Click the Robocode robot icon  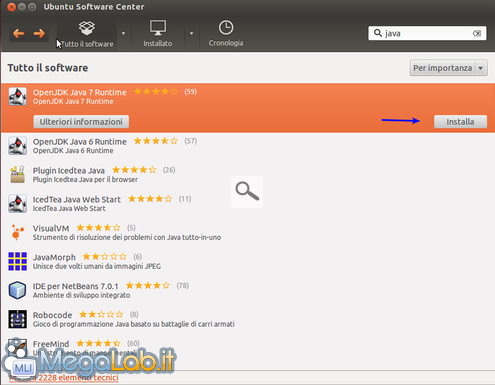pos(17,319)
